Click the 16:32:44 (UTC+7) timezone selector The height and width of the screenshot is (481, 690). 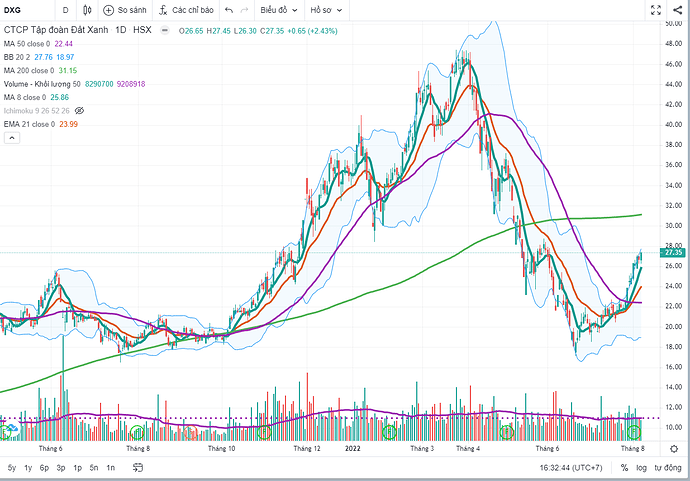pos(571,468)
